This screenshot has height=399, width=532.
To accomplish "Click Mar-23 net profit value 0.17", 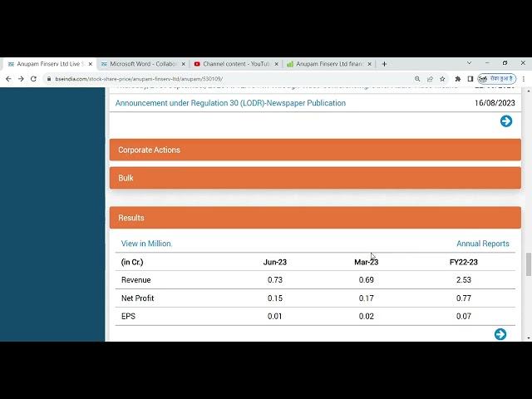I will click(366, 298).
